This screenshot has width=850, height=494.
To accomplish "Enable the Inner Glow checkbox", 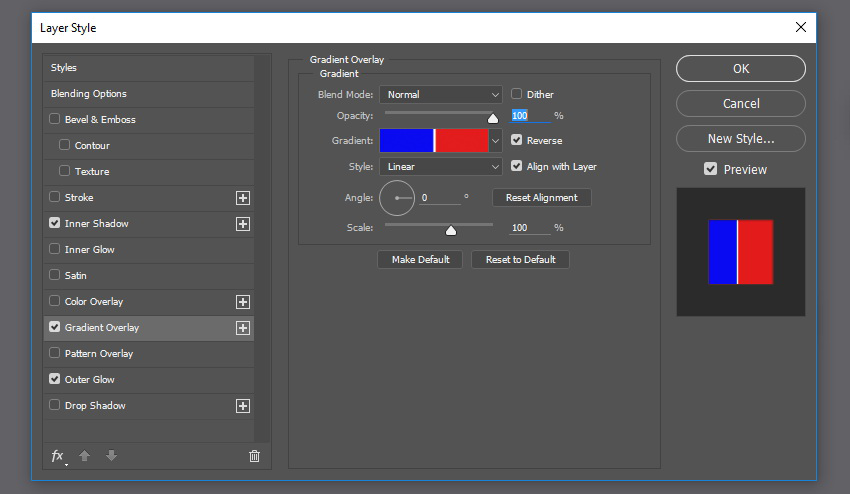I will pos(54,249).
